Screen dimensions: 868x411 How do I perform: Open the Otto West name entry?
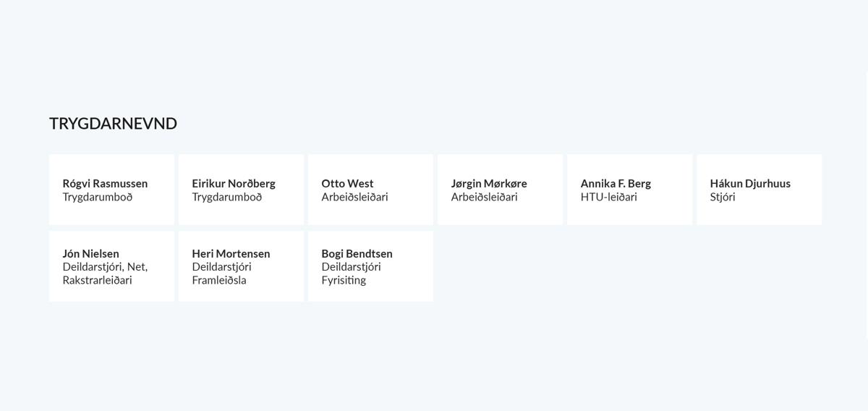pos(347,184)
